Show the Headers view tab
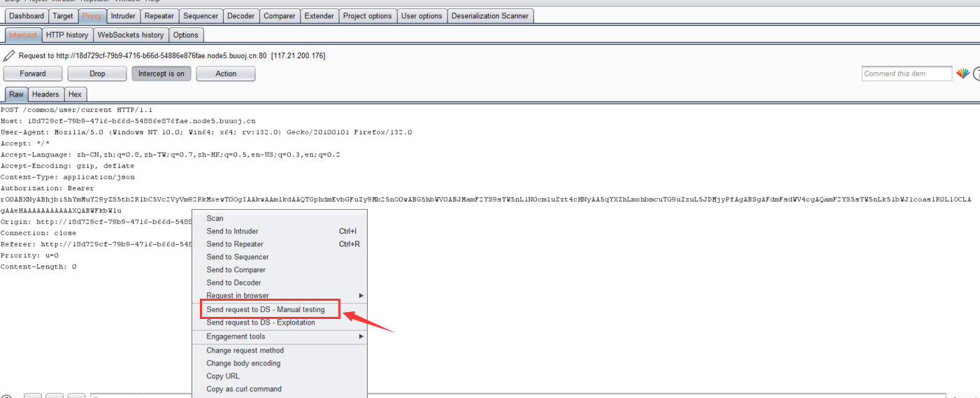 coord(45,94)
